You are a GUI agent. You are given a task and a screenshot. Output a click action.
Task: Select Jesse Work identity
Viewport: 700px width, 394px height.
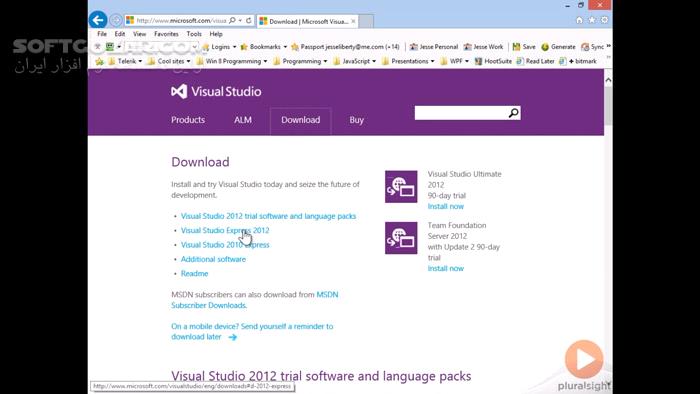pos(483,47)
